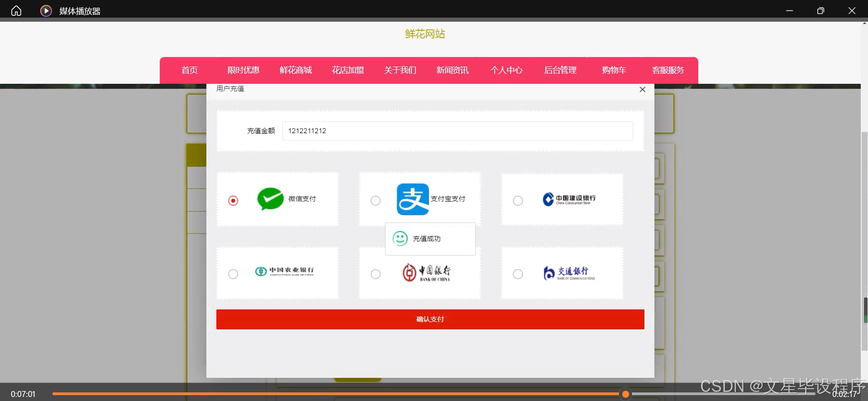
Task: Click the media player home icon
Action: (x=16, y=10)
